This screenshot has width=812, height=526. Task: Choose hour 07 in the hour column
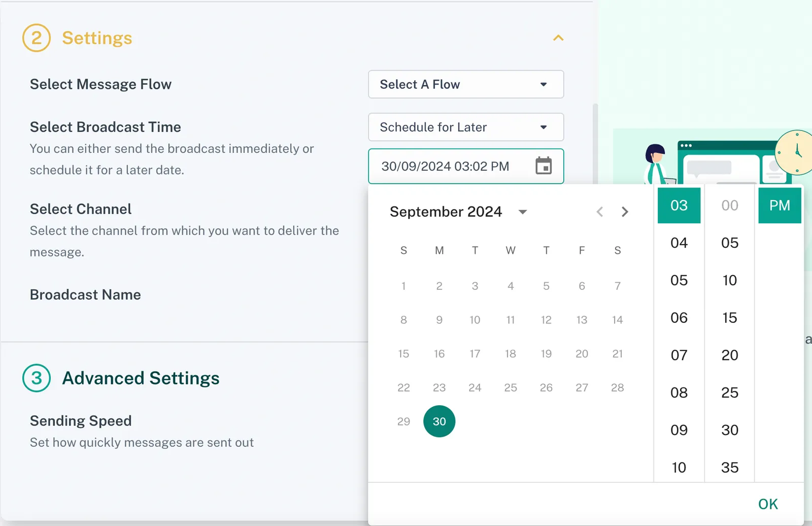coord(679,355)
